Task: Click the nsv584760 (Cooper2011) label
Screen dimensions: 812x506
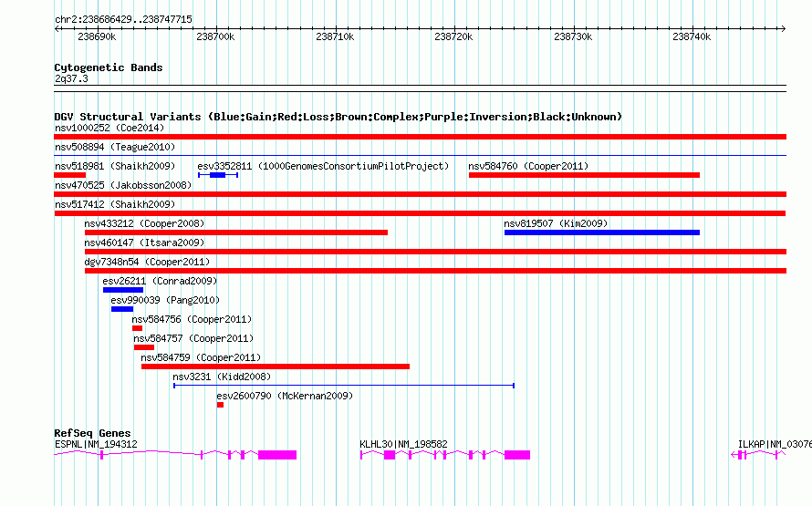Action: (x=528, y=166)
